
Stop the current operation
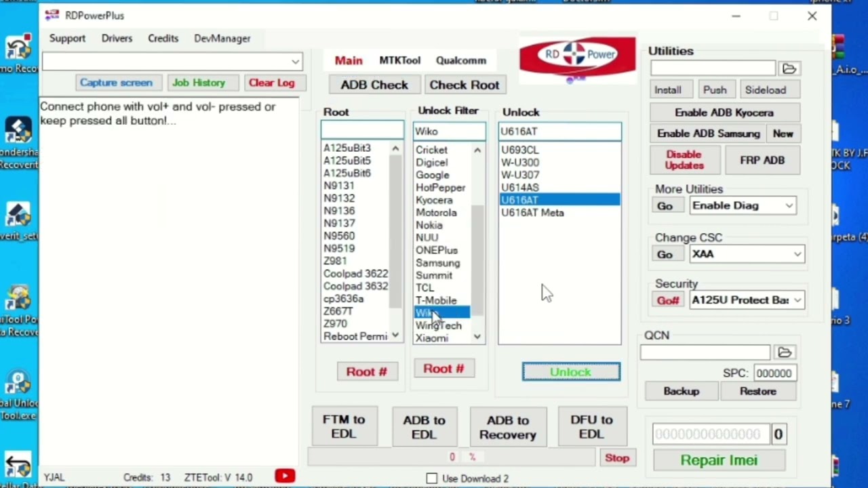pos(617,458)
